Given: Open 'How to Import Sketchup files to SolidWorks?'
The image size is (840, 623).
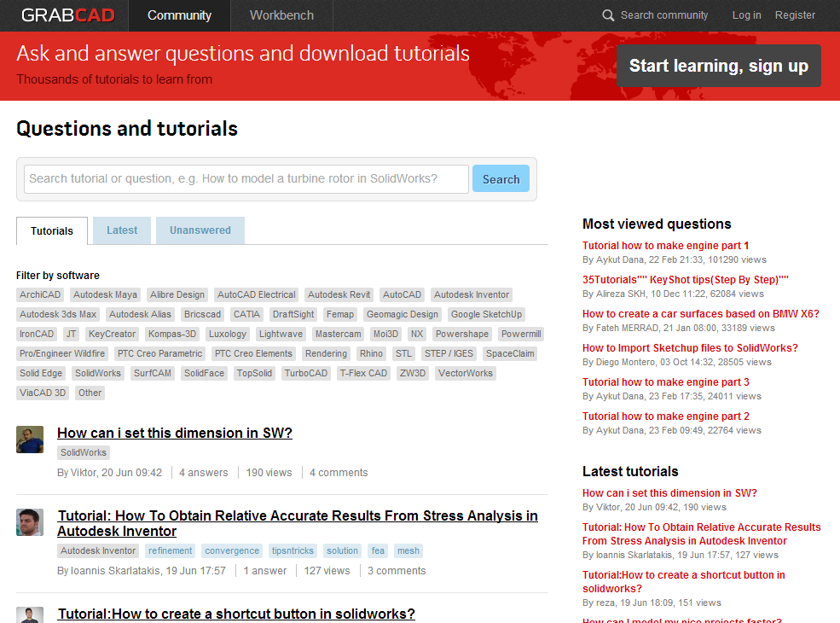Looking at the screenshot, I should click(690, 348).
